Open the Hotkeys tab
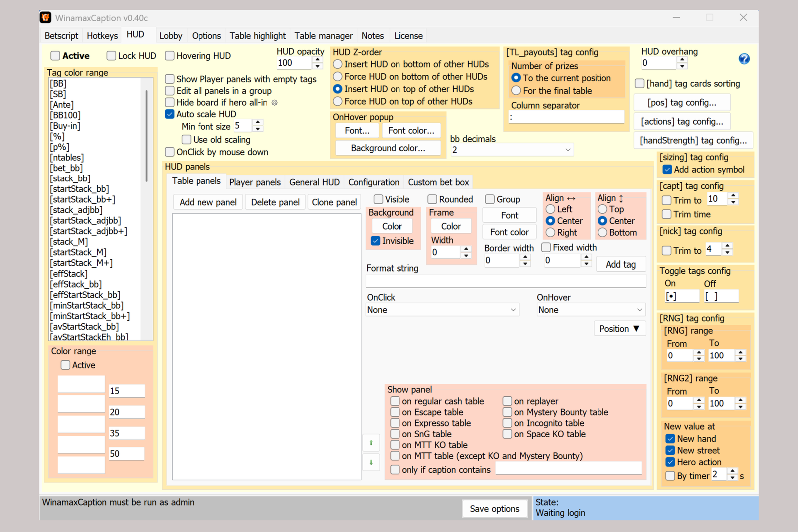The width and height of the screenshot is (798, 532). click(x=102, y=36)
